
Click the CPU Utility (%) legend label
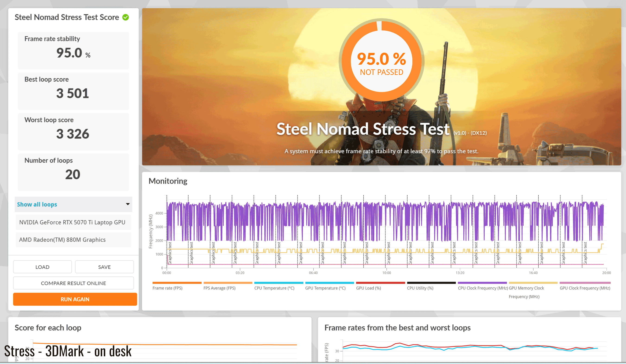coord(420,288)
